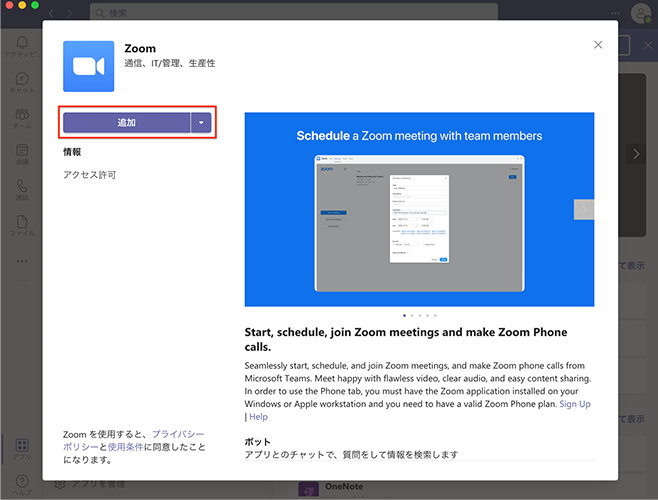Click the ボット section heading
The width and height of the screenshot is (658, 500).
258,442
